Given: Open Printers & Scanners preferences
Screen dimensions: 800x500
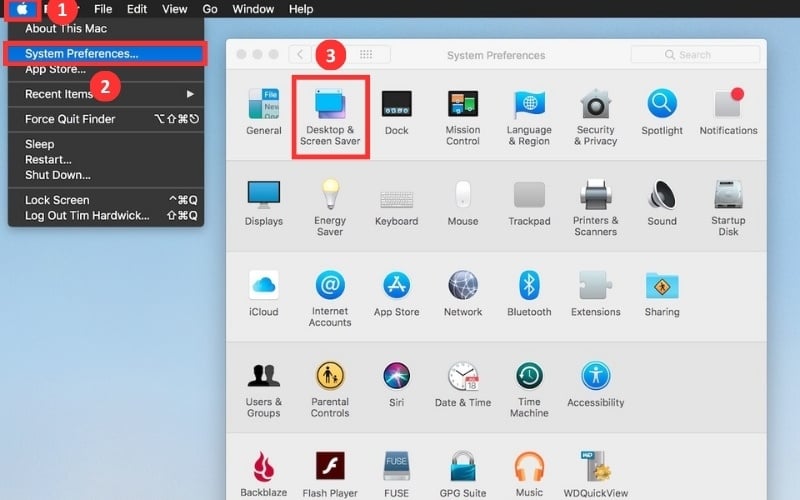Looking at the screenshot, I should (x=595, y=208).
